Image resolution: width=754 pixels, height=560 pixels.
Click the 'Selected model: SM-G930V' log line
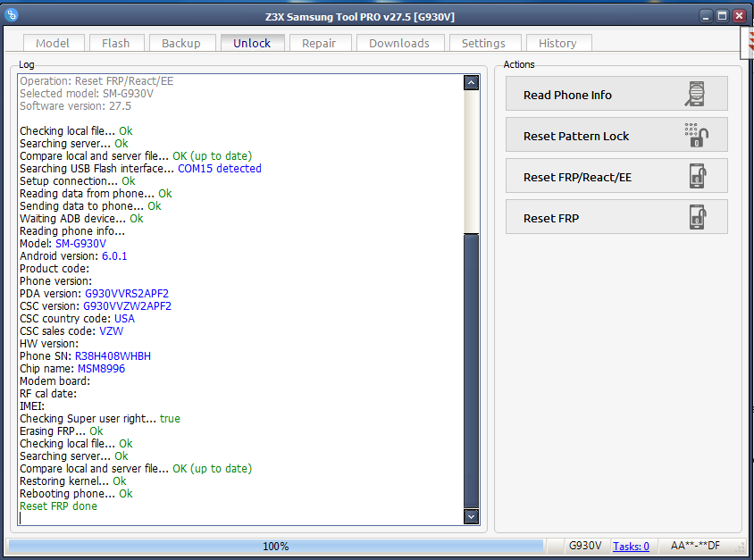(x=87, y=94)
